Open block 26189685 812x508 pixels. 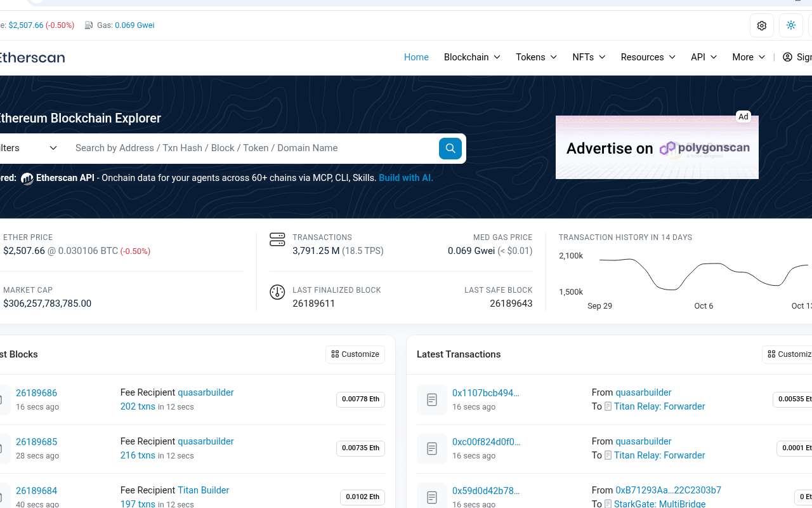tap(36, 442)
